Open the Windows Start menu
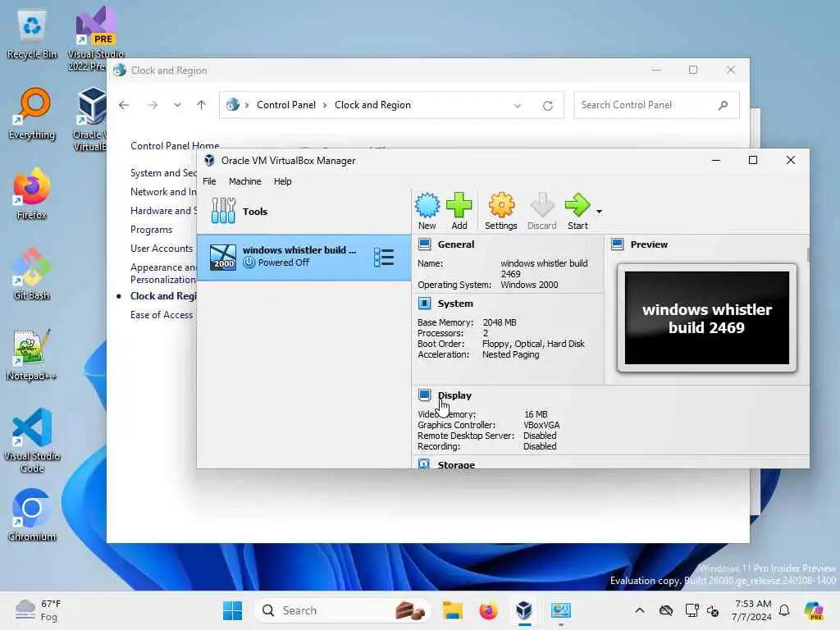Screen dimensions: 840x630 point(232,610)
